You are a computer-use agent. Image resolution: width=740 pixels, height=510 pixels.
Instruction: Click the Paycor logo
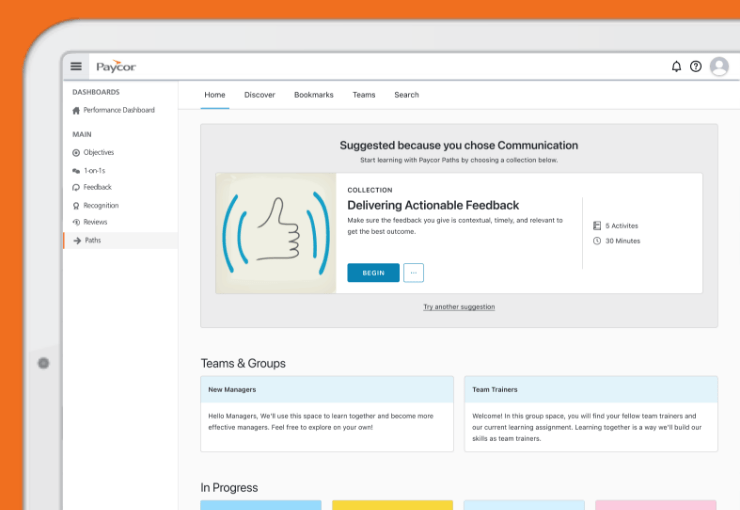point(116,67)
